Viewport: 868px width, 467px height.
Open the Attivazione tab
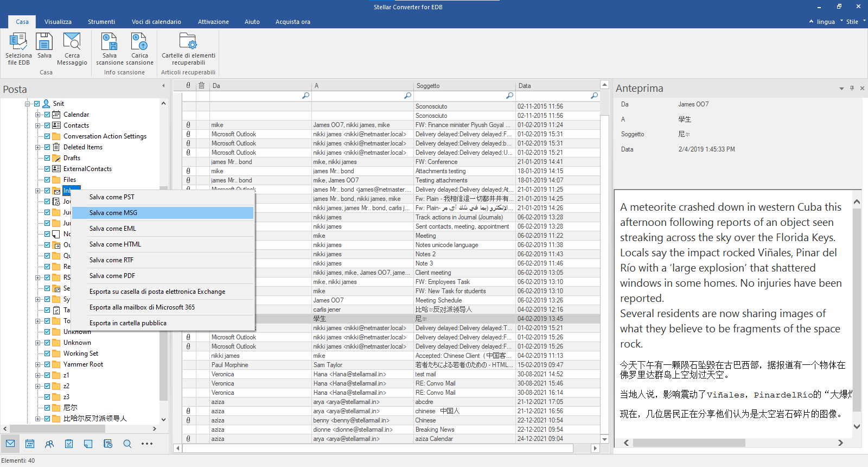pos(213,22)
